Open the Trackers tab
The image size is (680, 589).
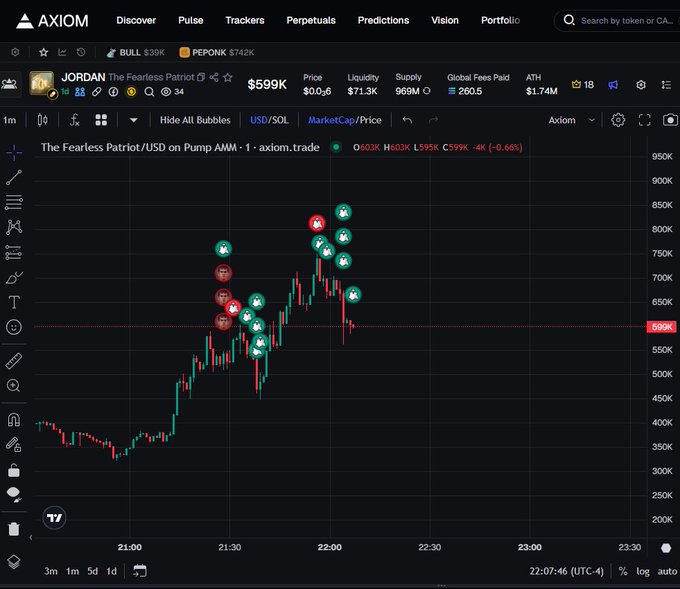click(245, 20)
